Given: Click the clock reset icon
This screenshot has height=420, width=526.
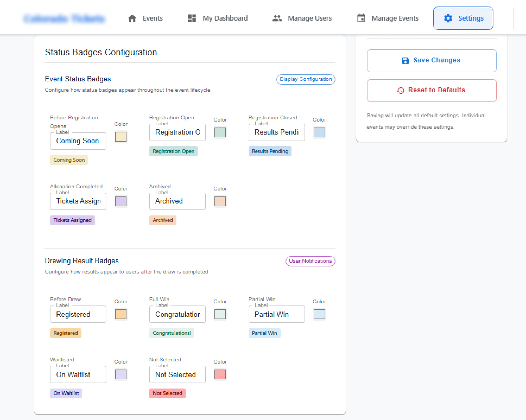Looking at the screenshot, I should (401, 90).
